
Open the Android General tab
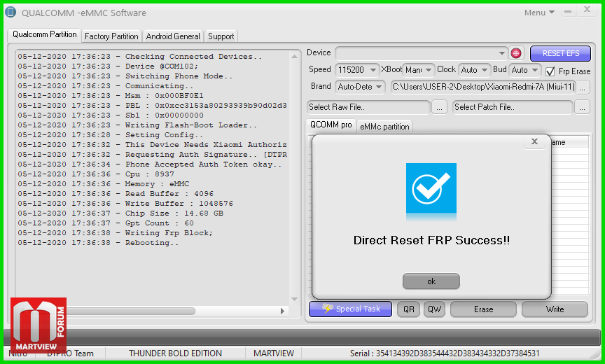173,36
